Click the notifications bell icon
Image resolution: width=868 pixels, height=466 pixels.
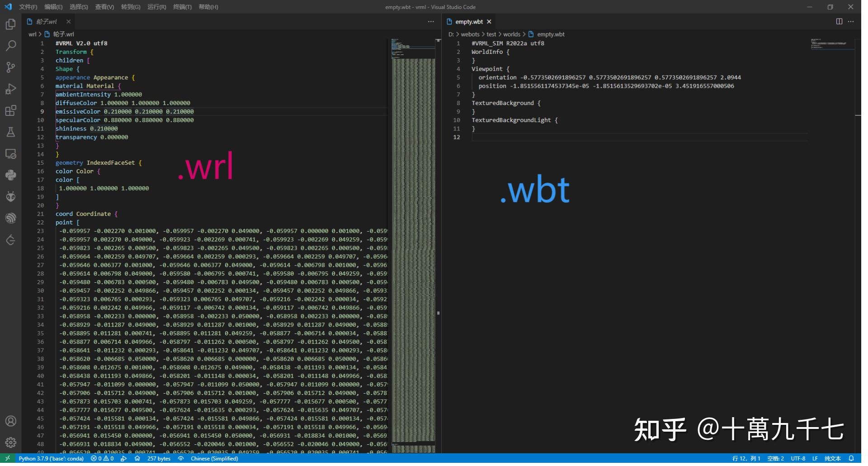coord(852,458)
